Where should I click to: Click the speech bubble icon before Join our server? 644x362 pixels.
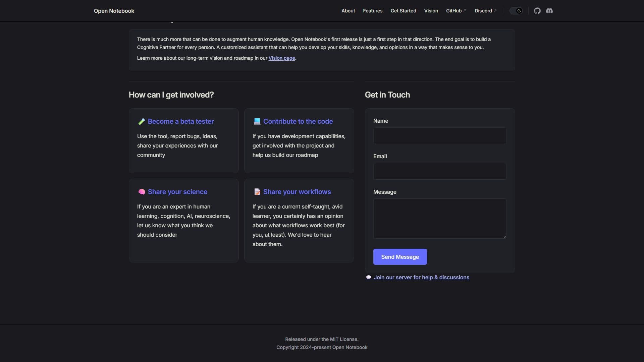pos(369,277)
